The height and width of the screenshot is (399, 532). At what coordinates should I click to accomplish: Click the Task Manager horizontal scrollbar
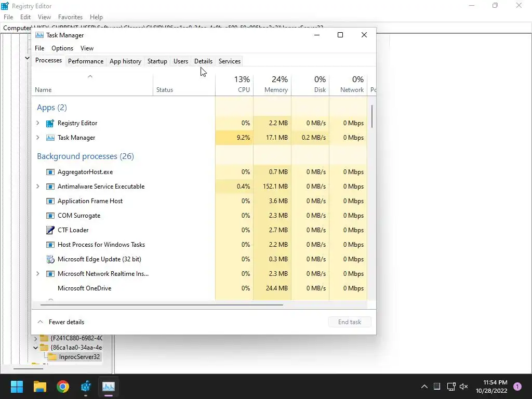(162, 305)
